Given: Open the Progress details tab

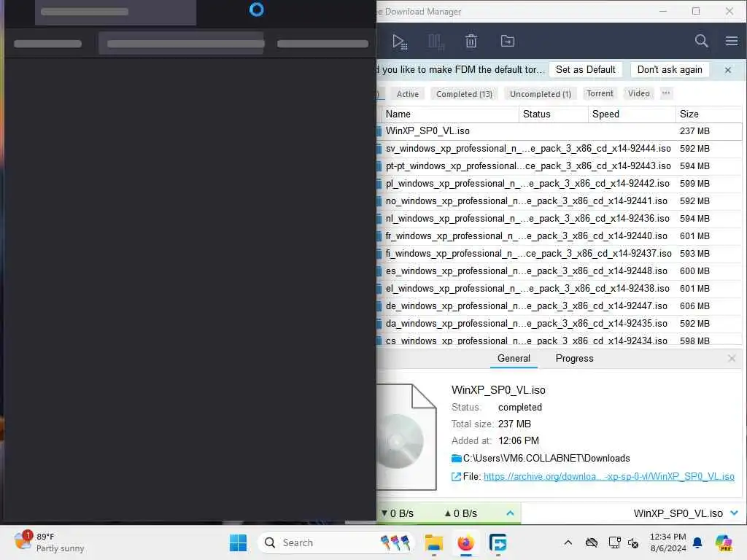Looking at the screenshot, I should 574,359.
